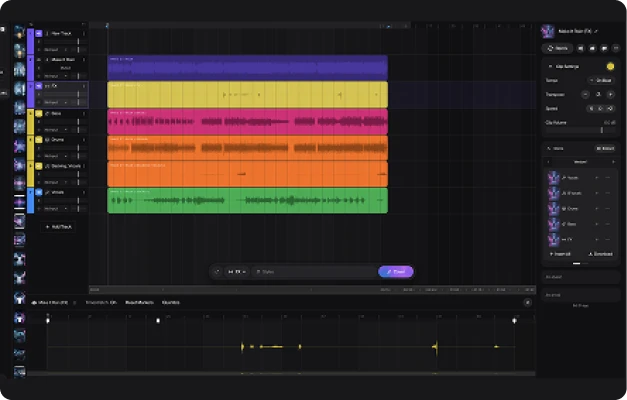Open the Bass track options menu
This screenshot has height=400, width=627.
pos(84,114)
